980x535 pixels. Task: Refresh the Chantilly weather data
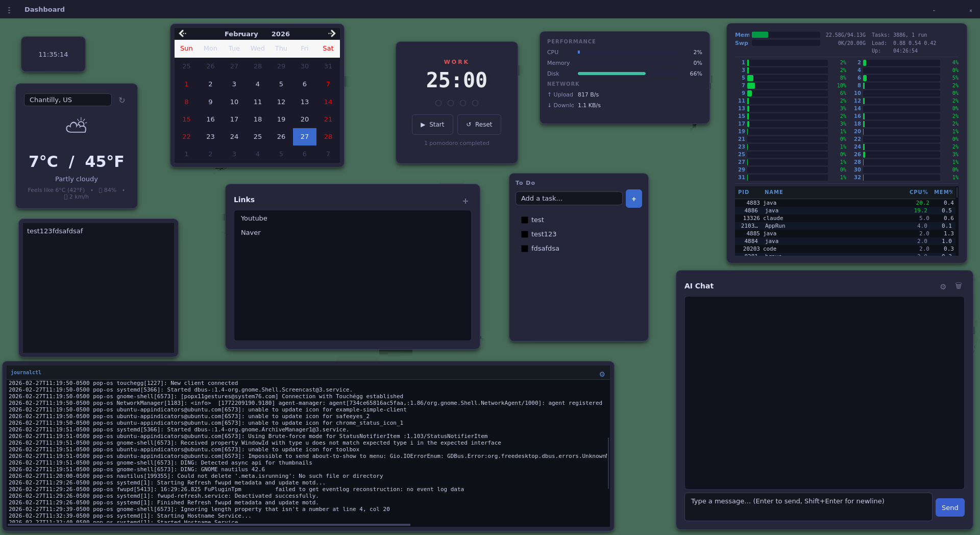pyautogui.click(x=122, y=100)
